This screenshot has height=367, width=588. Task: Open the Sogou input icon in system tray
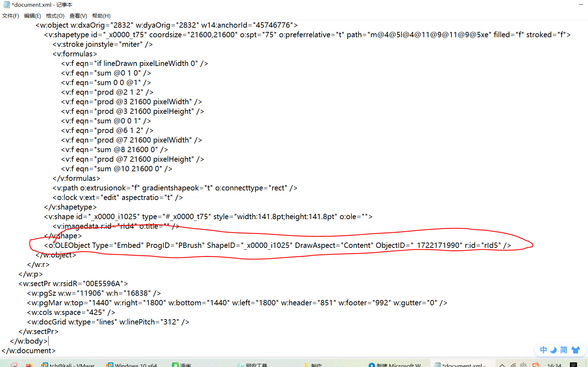point(536,365)
